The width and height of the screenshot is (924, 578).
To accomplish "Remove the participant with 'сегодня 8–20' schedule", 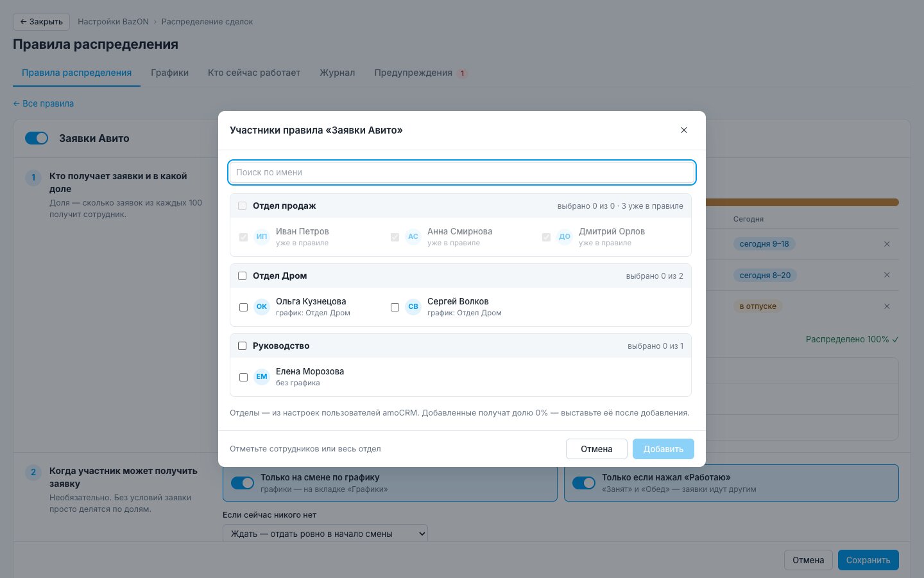I will pos(887,275).
